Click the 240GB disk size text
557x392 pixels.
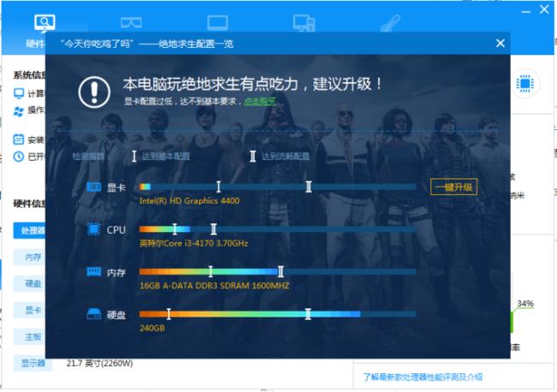(x=152, y=328)
